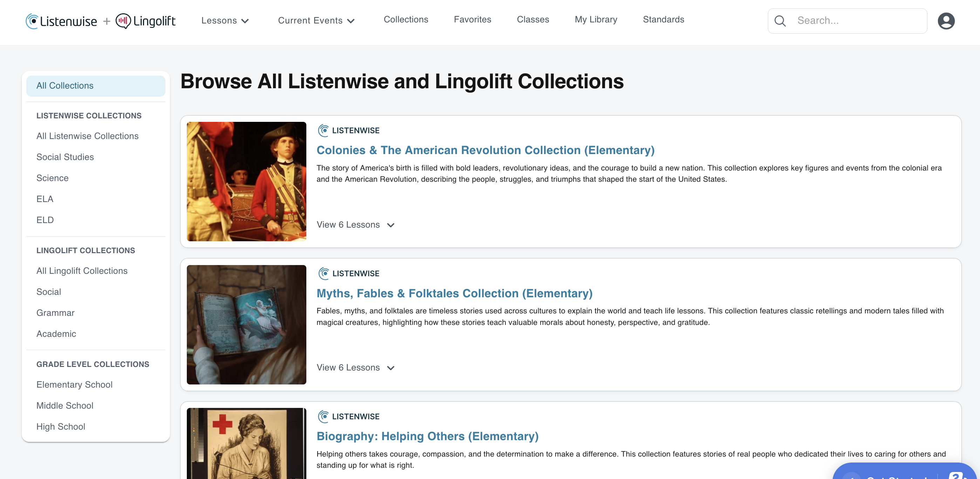Open Colonies & American Revolution Collection link

click(485, 150)
